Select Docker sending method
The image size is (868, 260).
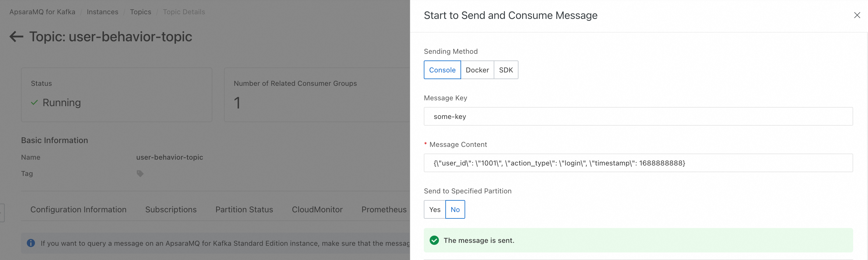click(x=477, y=70)
